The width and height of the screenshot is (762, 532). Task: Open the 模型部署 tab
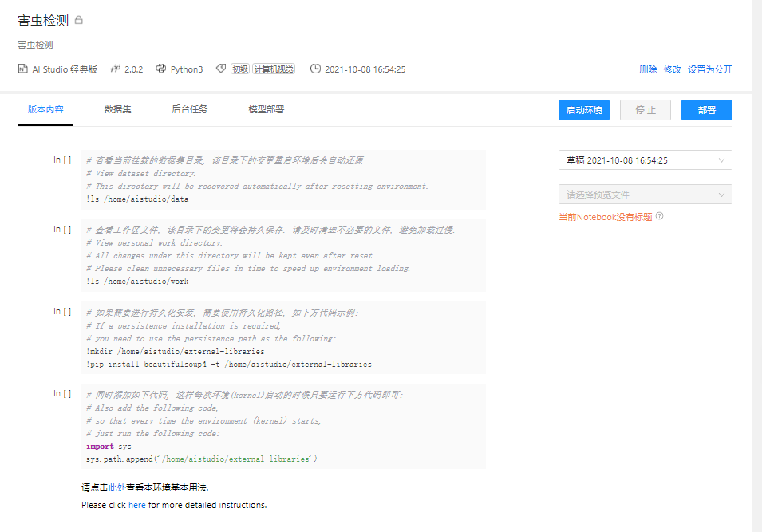click(x=267, y=109)
